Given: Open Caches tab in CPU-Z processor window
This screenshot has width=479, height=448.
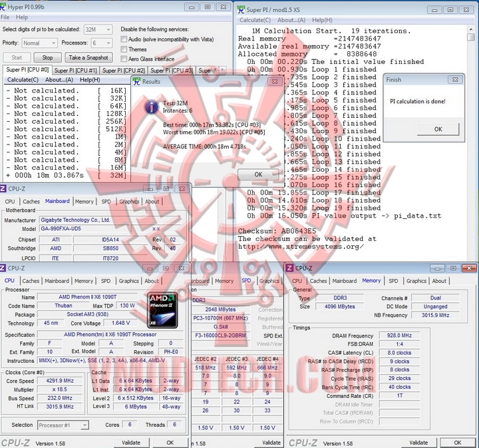Looking at the screenshot, I should pyautogui.click(x=31, y=281).
